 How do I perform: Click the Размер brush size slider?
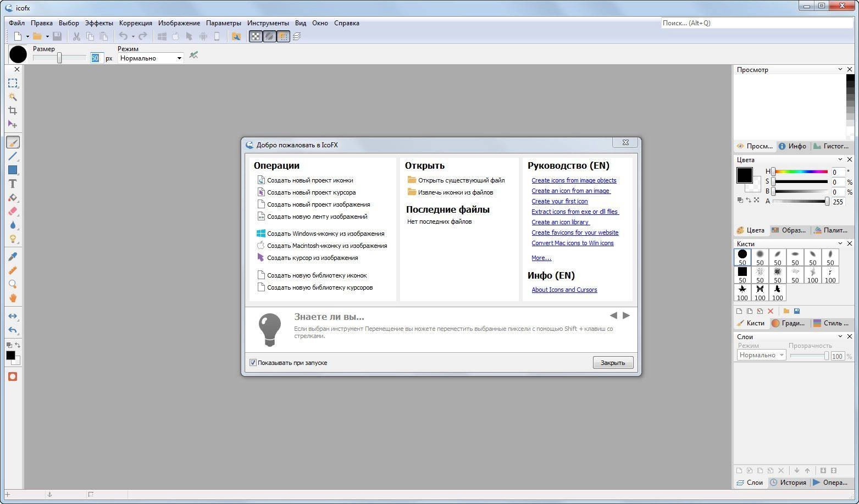coord(59,58)
